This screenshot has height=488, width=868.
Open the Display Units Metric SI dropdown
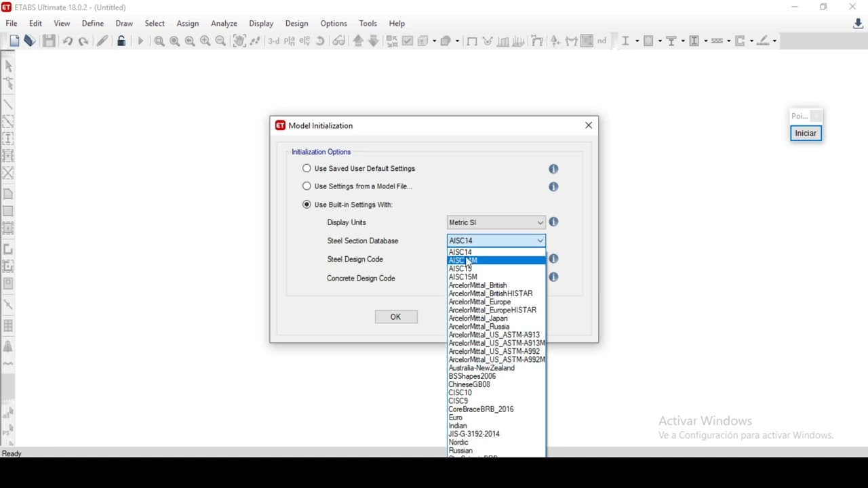[x=496, y=222]
